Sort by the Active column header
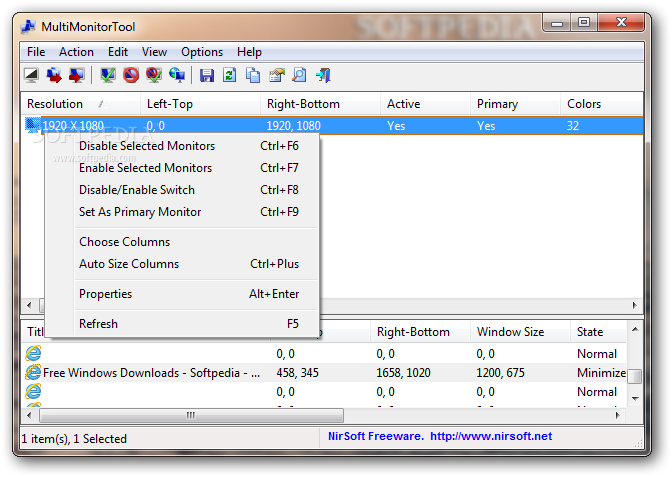This screenshot has height=477, width=672. [425, 104]
